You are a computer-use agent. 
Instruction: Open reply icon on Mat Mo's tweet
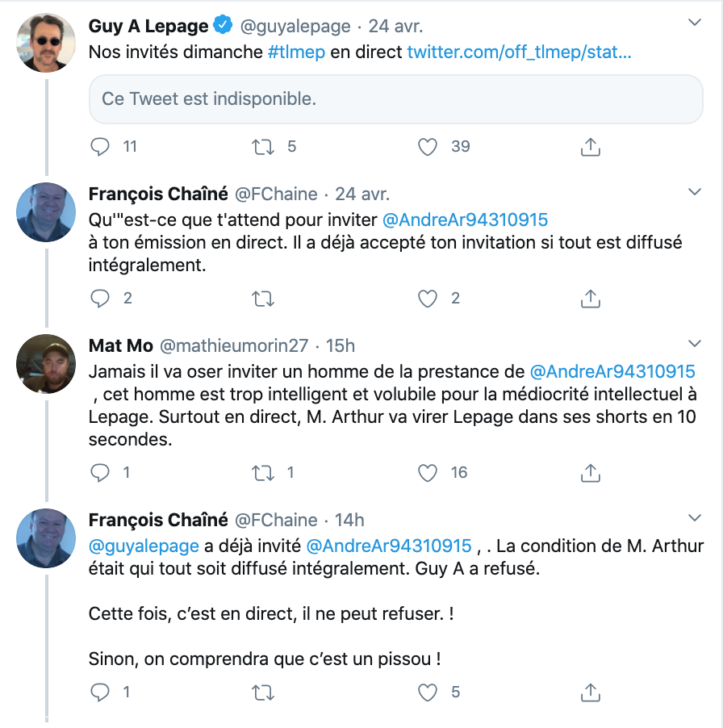pyautogui.click(x=98, y=472)
